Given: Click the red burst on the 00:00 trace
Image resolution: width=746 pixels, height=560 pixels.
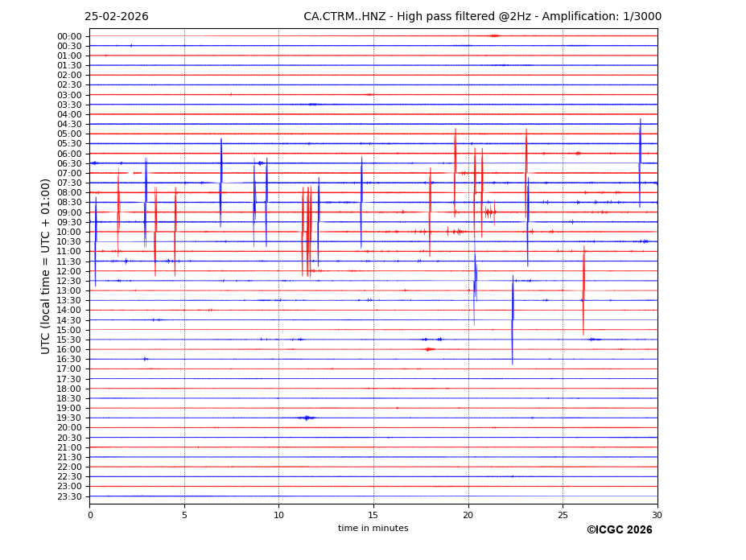Looking at the screenshot, I should (x=494, y=35).
